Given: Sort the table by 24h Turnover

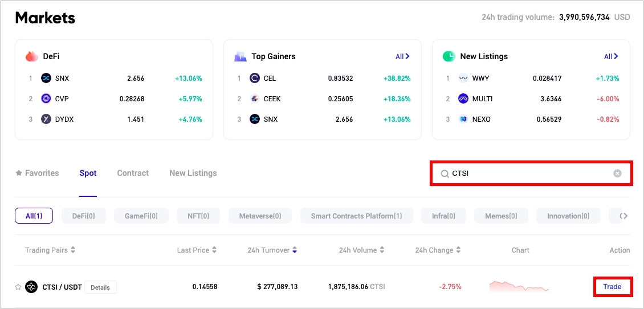Looking at the screenshot, I should click(x=272, y=250).
